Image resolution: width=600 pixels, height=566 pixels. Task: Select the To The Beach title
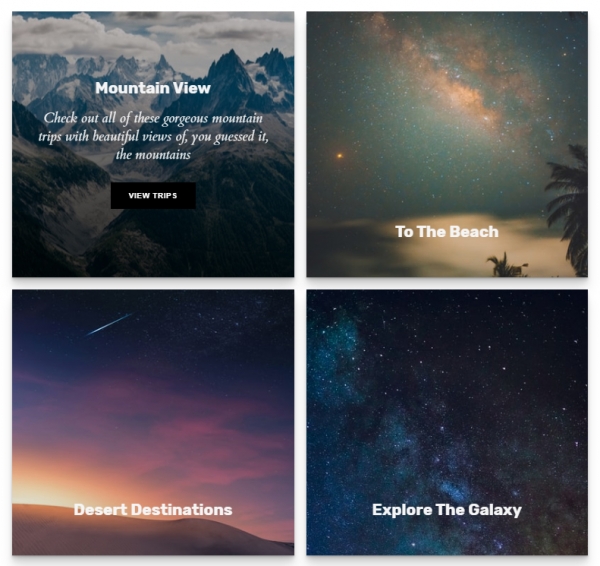[x=447, y=232]
